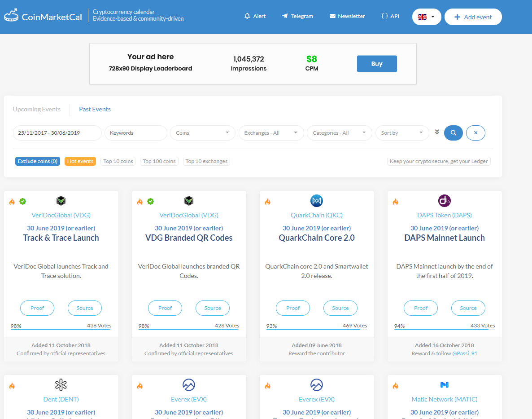
Task: Click the Add event button
Action: [473, 17]
